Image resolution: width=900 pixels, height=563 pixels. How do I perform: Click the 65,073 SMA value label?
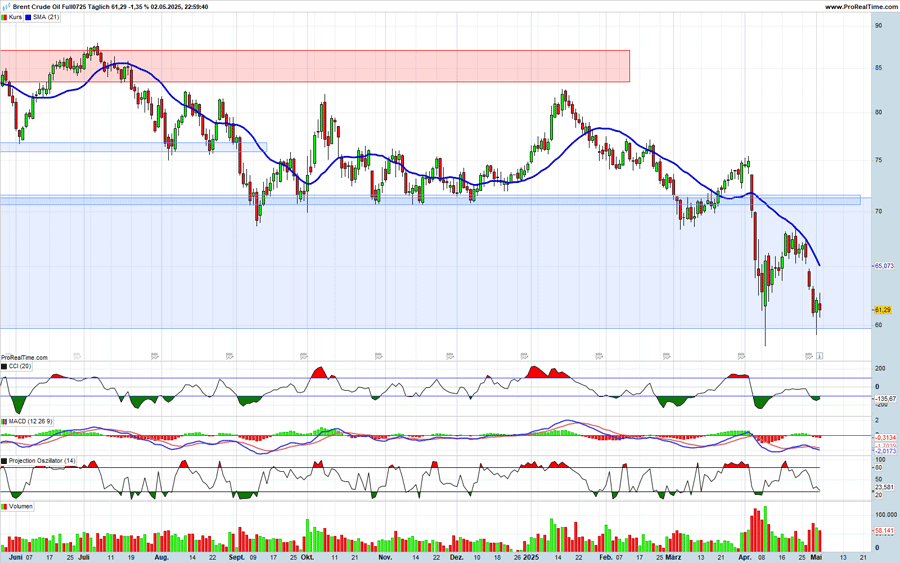click(x=883, y=266)
